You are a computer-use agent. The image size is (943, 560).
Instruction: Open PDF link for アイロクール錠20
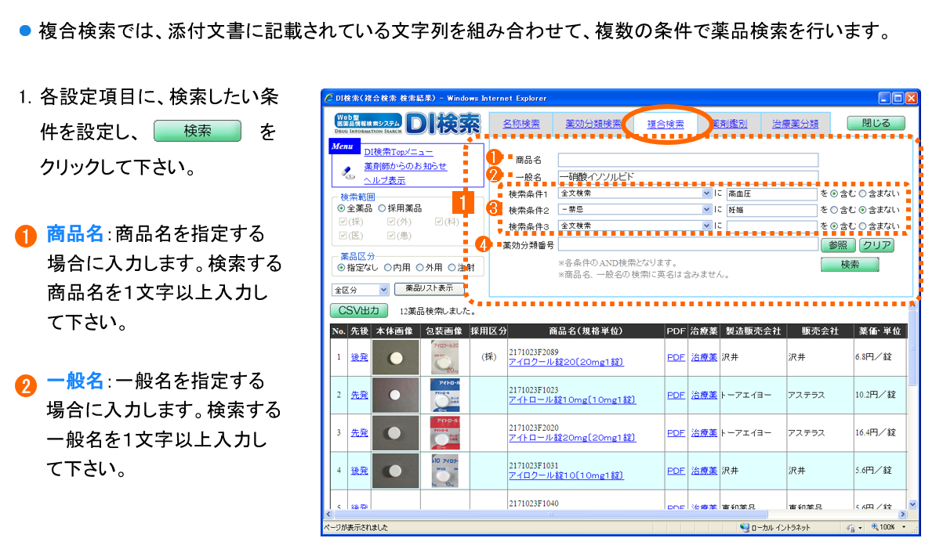tap(675, 356)
